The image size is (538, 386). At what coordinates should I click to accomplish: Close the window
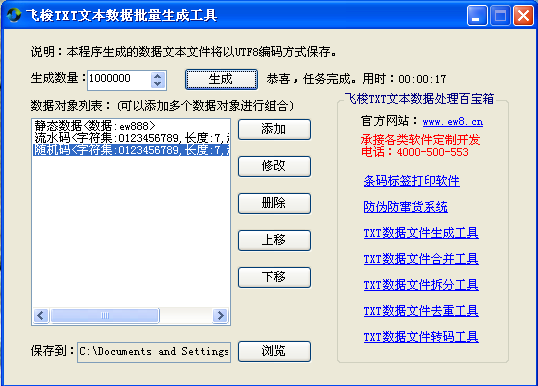(x=524, y=16)
